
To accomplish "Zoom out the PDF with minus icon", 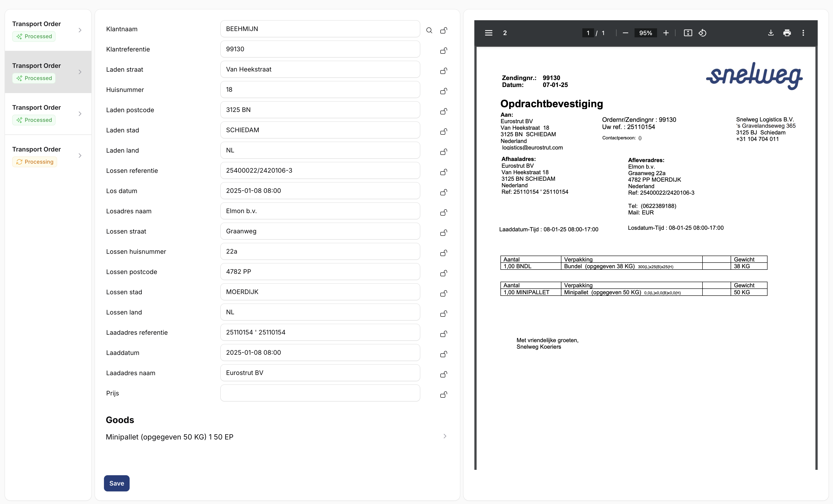I will pyautogui.click(x=626, y=33).
